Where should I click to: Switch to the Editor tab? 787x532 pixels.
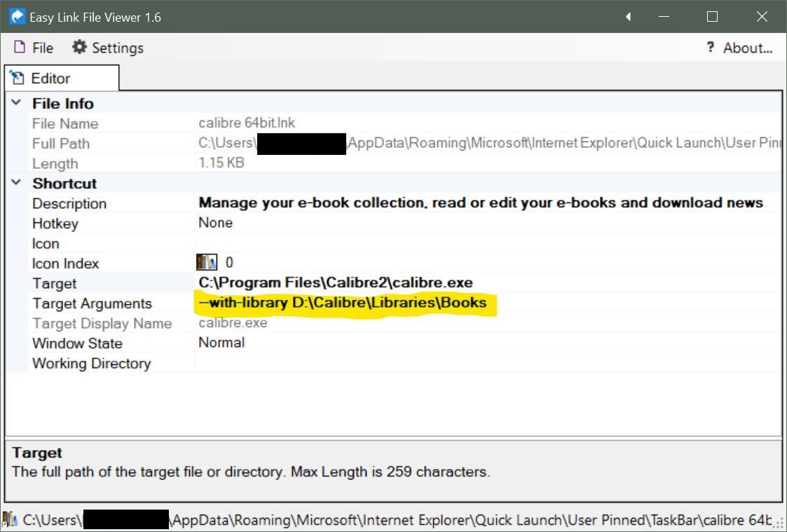[62, 79]
